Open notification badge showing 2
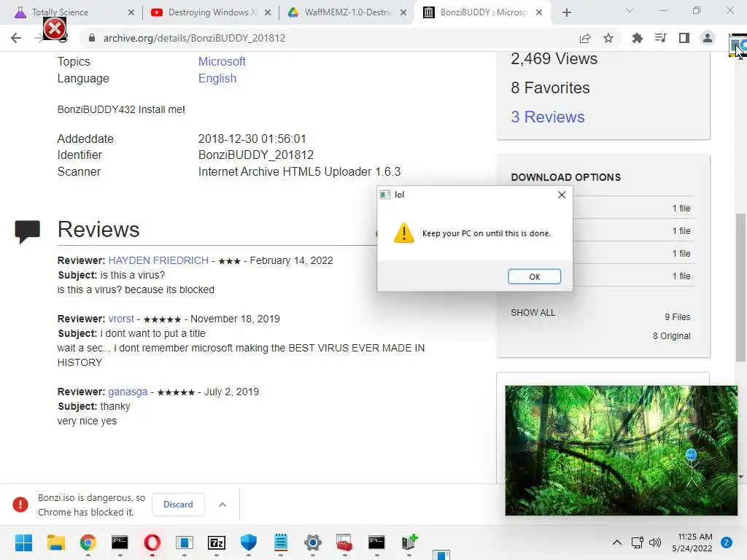This screenshot has width=747, height=560. 727,542
